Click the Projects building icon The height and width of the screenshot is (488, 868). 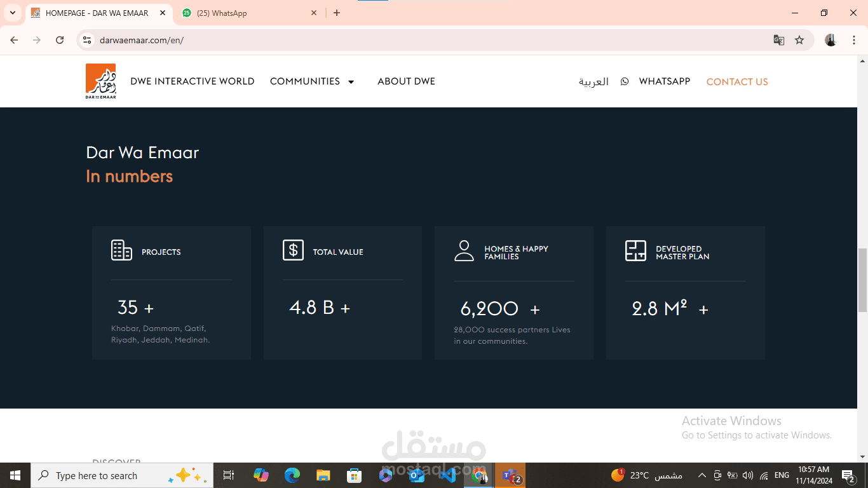pos(121,250)
